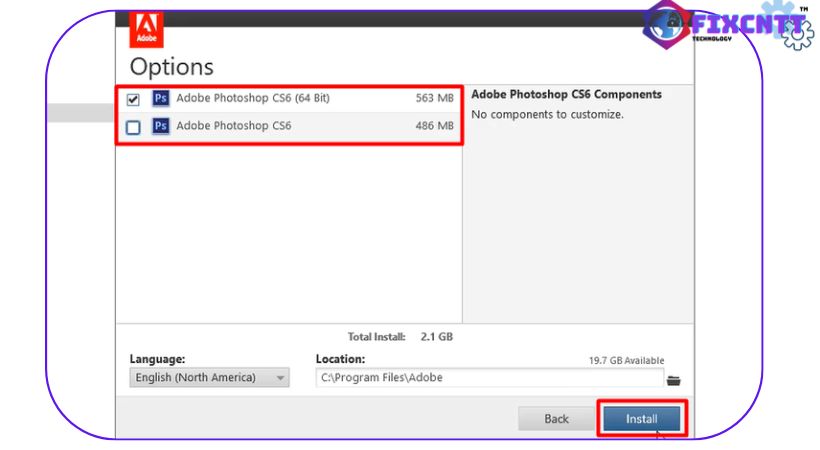Click the 19.7 GB Available text
Image resolution: width=820 pixels, height=450 pixels.
pyautogui.click(x=627, y=361)
